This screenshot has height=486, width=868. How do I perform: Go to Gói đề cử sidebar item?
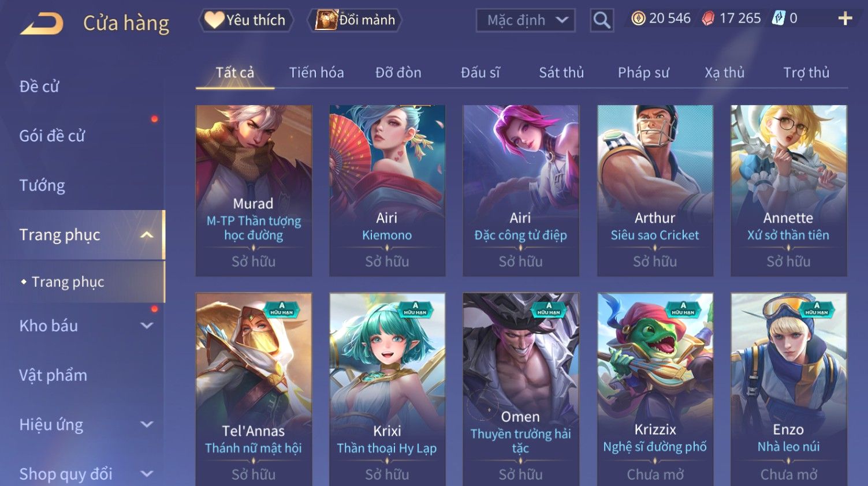pos(52,136)
